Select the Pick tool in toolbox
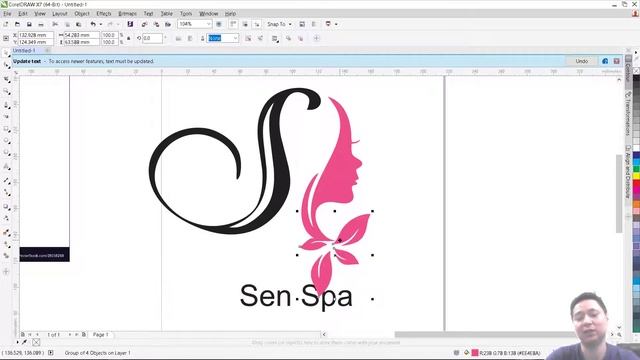 tap(6, 53)
